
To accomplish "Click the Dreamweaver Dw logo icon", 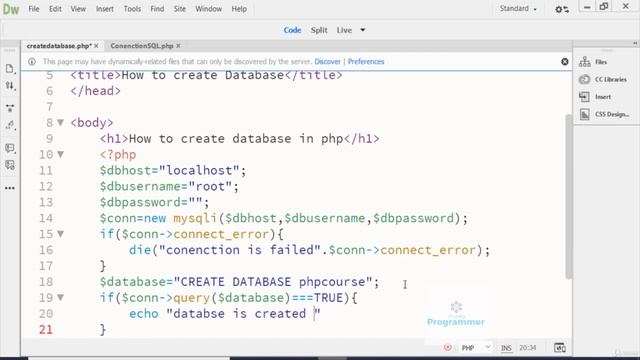I will click(11, 9).
